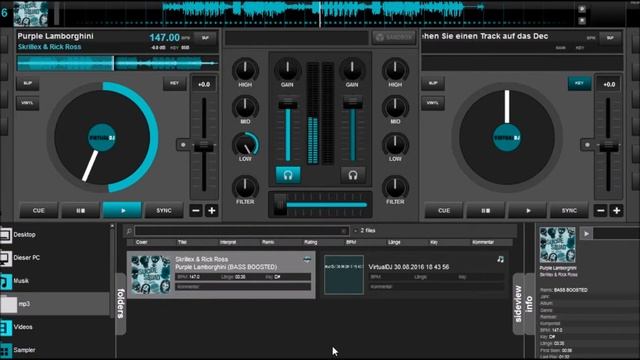Viewport: 640px width, 360px height.
Task: Select the Purple Lamborghini track row
Action: 221,274
